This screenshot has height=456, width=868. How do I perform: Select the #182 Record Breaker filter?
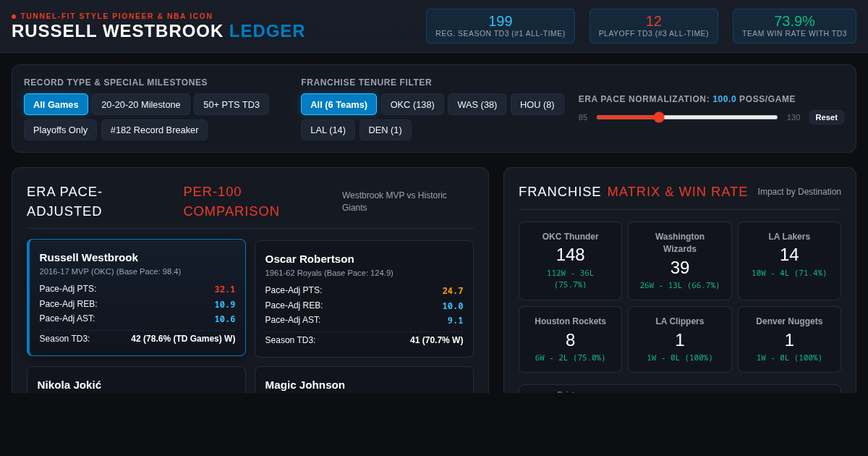click(154, 130)
